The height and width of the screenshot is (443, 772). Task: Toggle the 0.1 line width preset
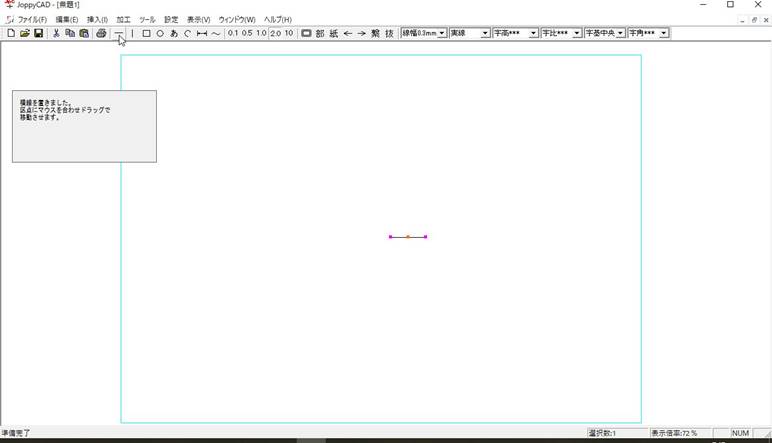(x=233, y=33)
